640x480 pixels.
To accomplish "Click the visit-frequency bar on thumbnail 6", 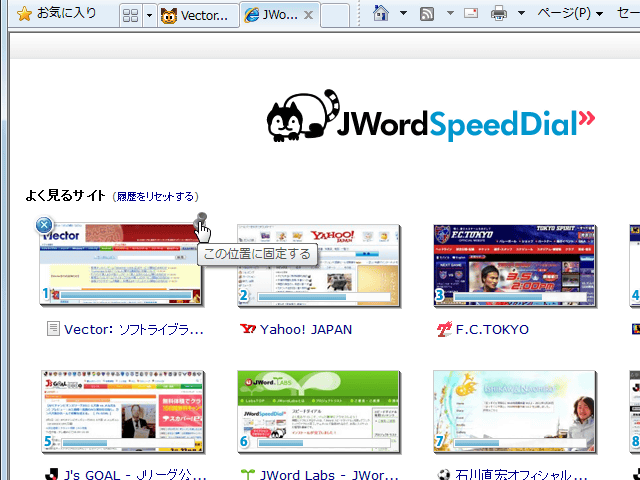I will tap(323, 443).
